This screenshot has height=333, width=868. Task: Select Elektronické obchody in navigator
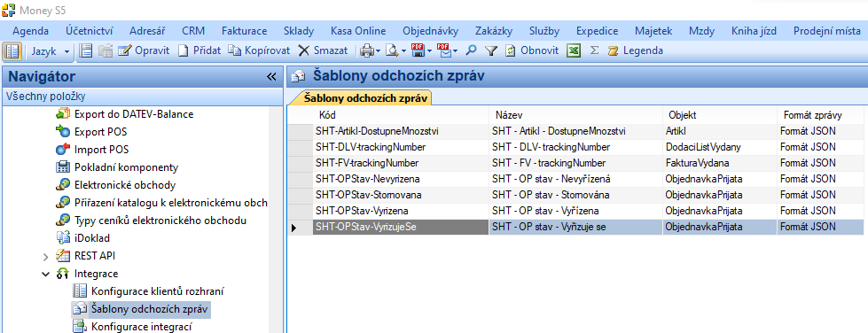pyautogui.click(x=125, y=185)
